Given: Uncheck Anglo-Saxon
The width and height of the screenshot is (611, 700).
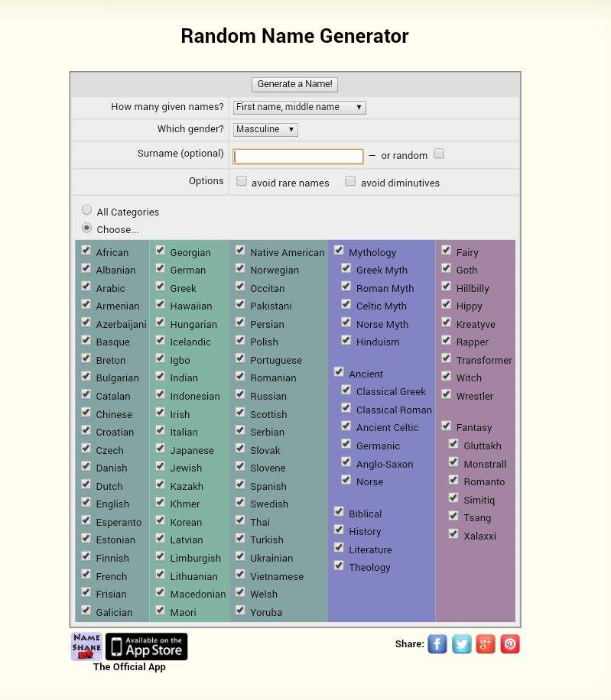Looking at the screenshot, I should (346, 462).
